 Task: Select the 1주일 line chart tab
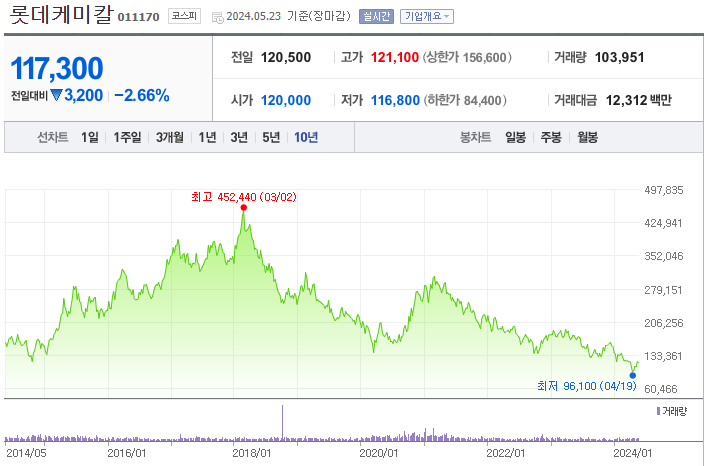[127, 137]
